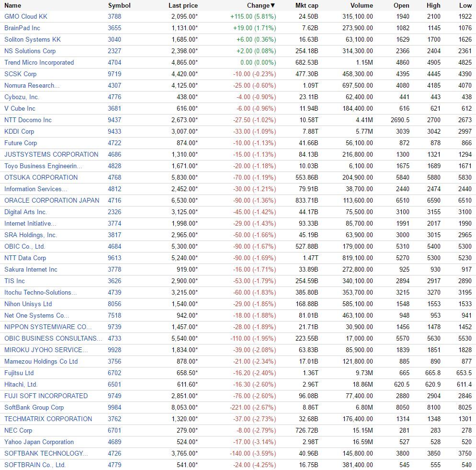This screenshot has width=476, height=470.
Task: Click ticker symbol 3788
Action: pos(114,16)
